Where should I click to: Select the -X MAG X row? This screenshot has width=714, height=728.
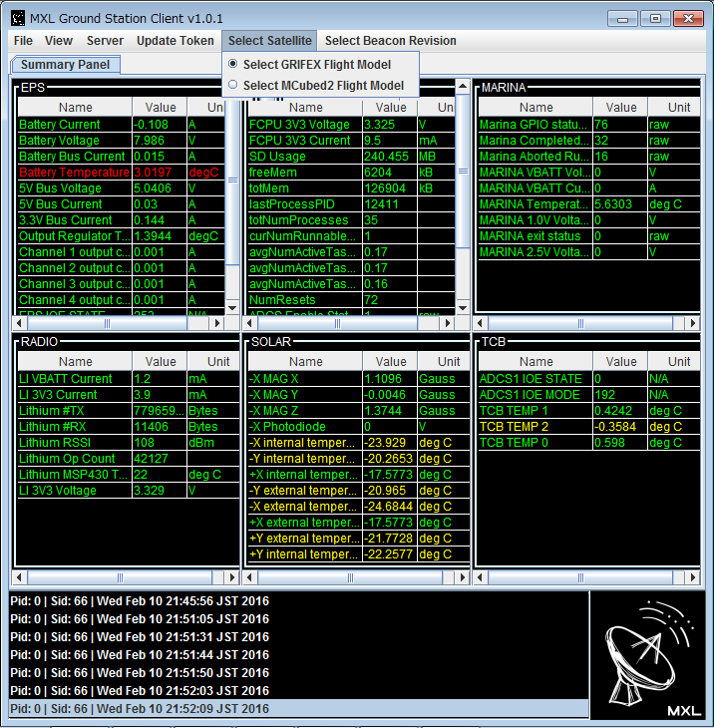pos(359,379)
